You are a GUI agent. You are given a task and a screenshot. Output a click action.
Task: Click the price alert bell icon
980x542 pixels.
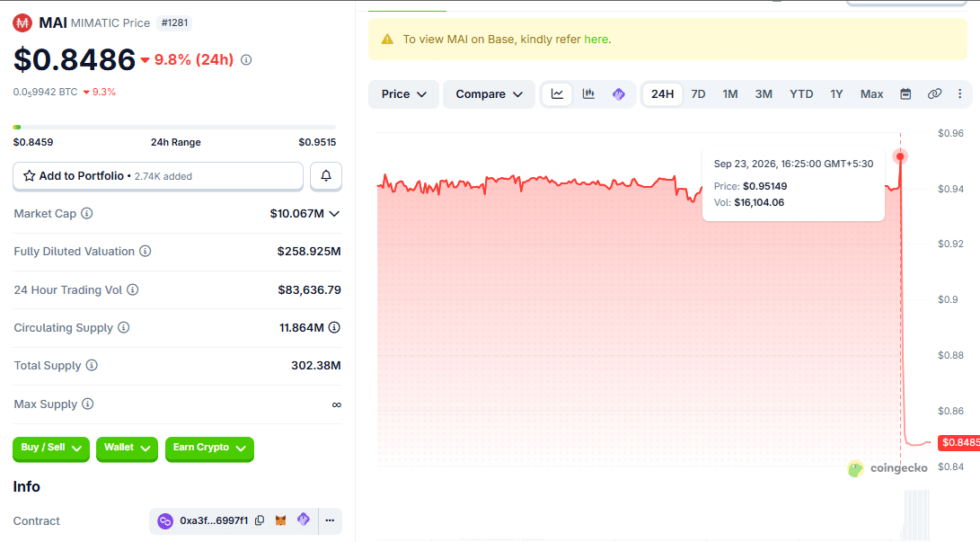(x=326, y=175)
